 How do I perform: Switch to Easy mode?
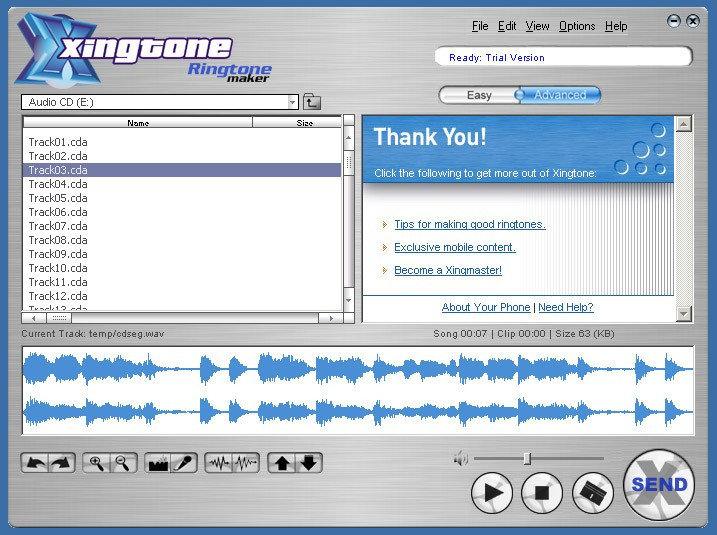479,95
